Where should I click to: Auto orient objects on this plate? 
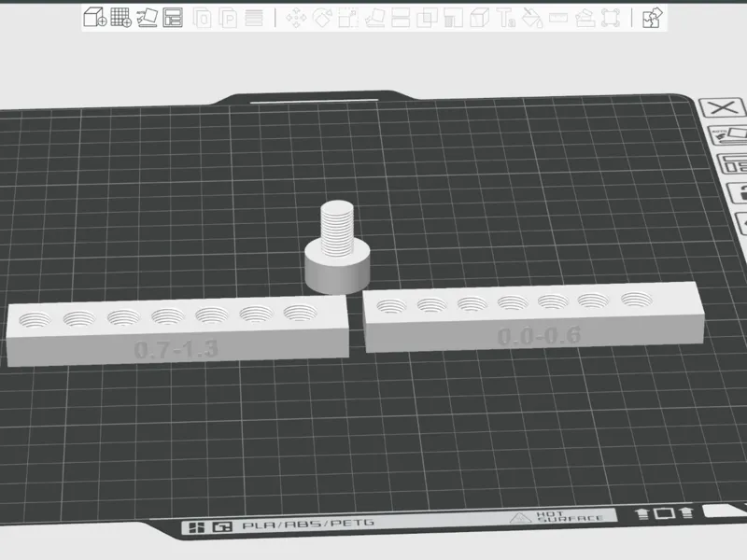click(x=729, y=135)
